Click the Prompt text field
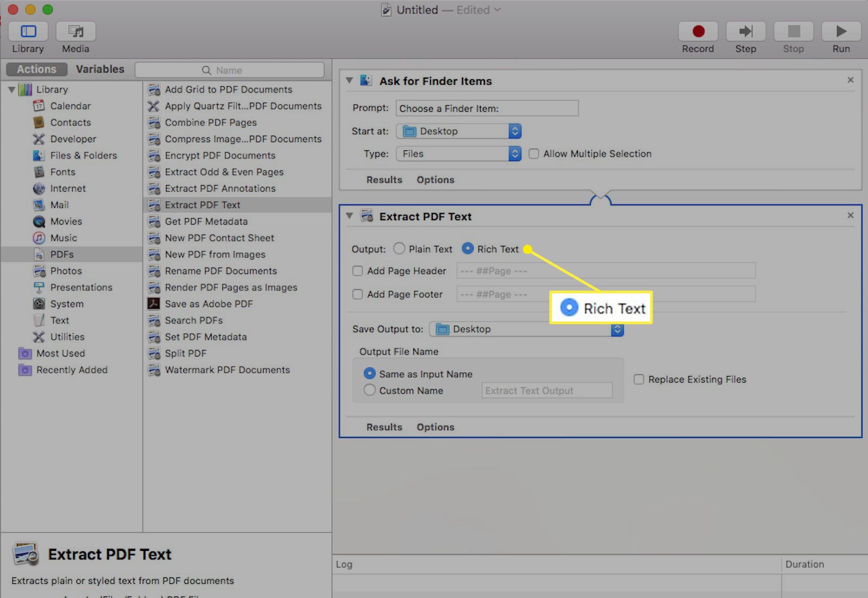This screenshot has width=868, height=598. coord(487,108)
